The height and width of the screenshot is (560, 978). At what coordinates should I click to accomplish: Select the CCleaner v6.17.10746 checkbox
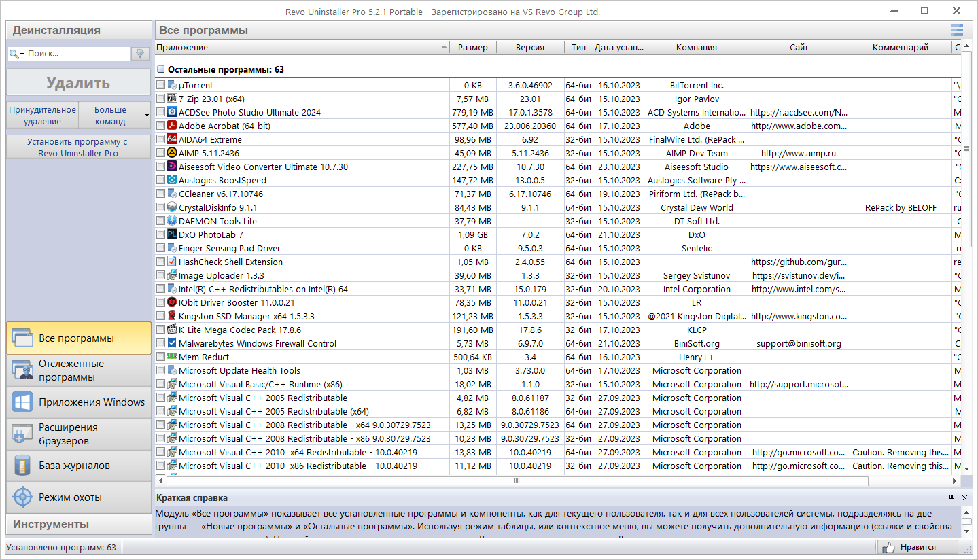pyautogui.click(x=161, y=194)
